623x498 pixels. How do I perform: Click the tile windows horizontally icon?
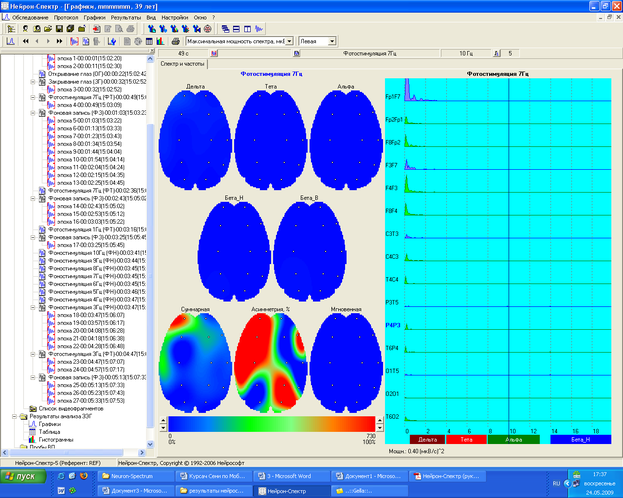pos(236,29)
